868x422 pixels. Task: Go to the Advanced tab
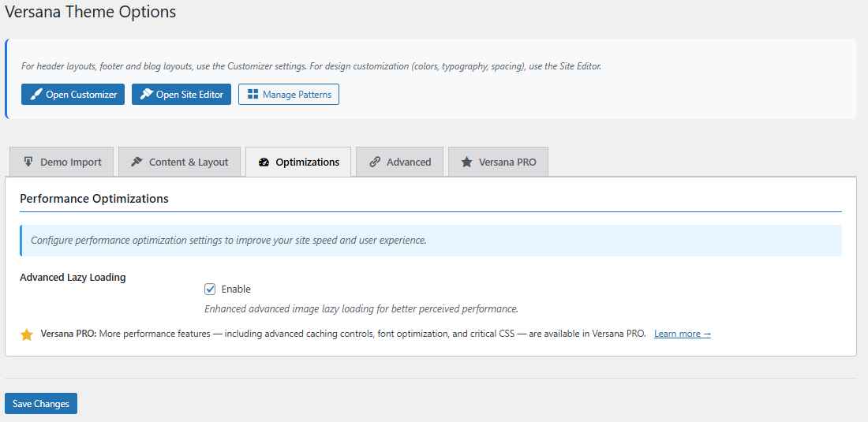pos(400,162)
